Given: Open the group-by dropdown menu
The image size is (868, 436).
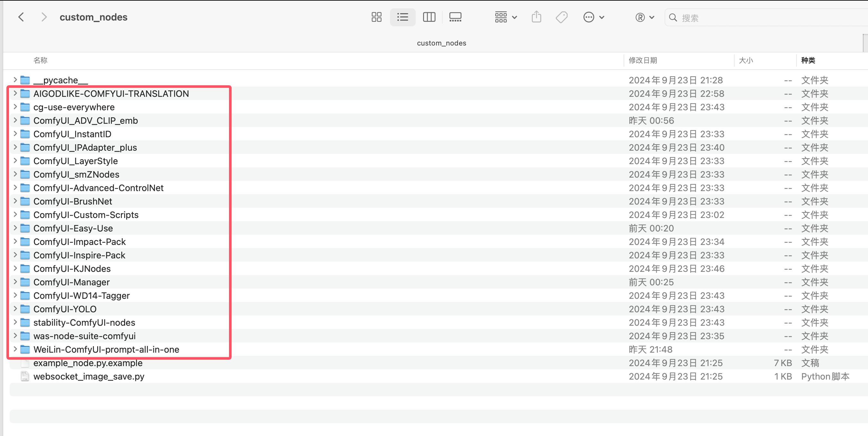Looking at the screenshot, I should coord(506,17).
